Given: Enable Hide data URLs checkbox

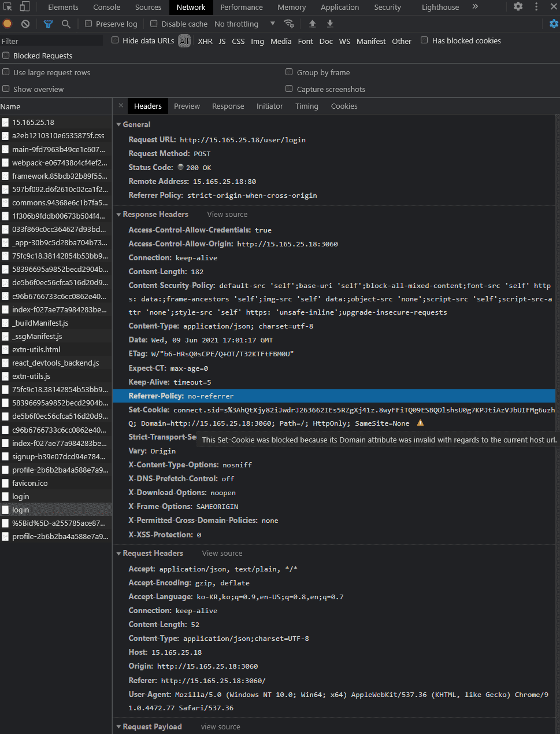Looking at the screenshot, I should pos(115,40).
